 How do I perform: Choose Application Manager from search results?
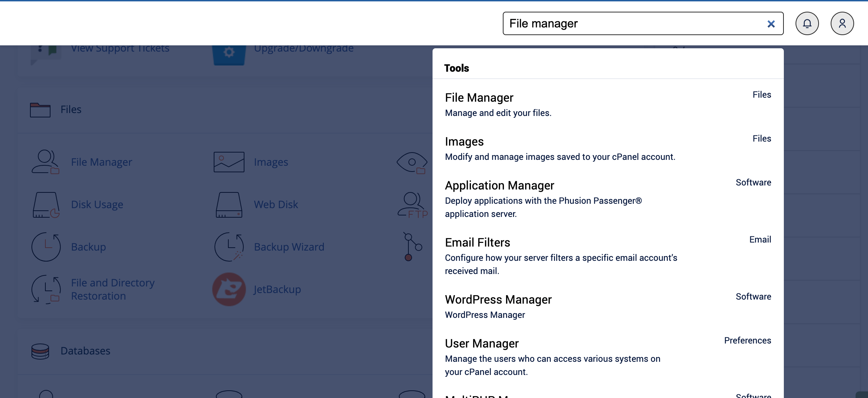tap(499, 185)
